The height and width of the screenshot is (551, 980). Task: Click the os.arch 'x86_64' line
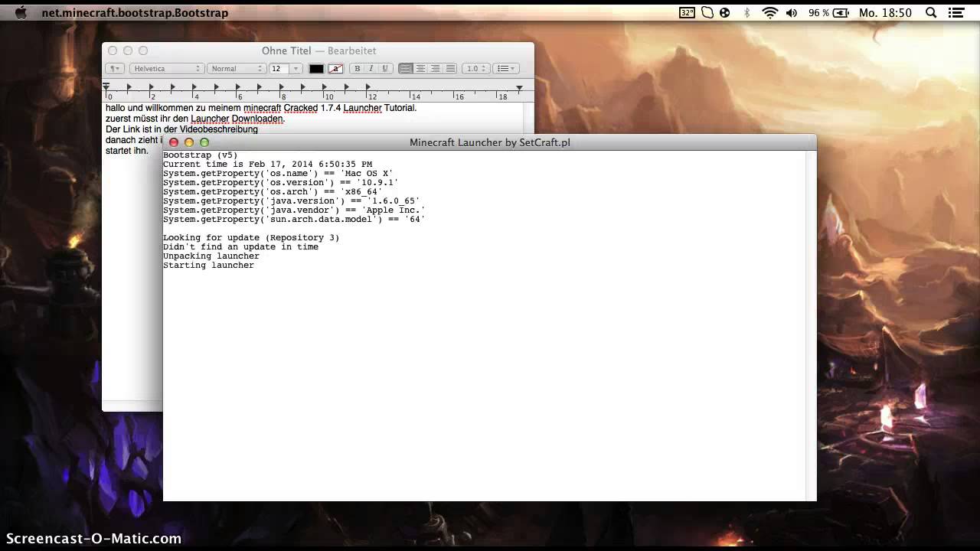[x=273, y=192]
